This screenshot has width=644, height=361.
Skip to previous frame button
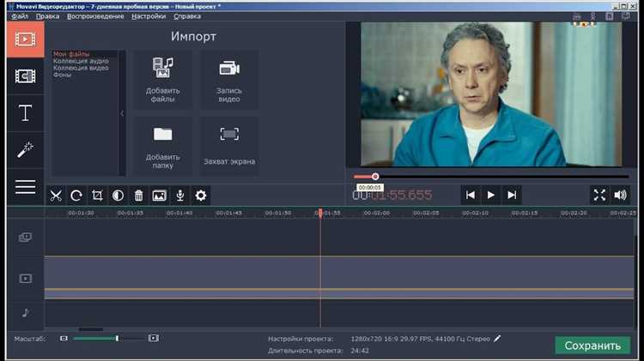click(471, 196)
